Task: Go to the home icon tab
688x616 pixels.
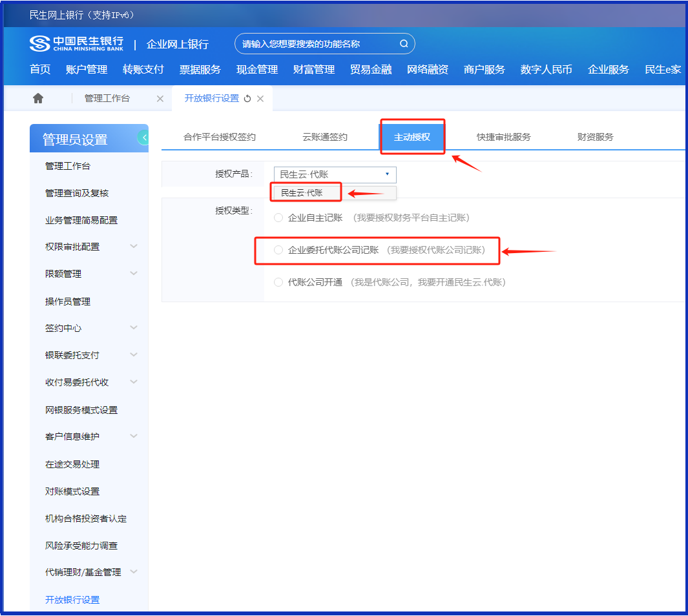Action: pos(38,98)
